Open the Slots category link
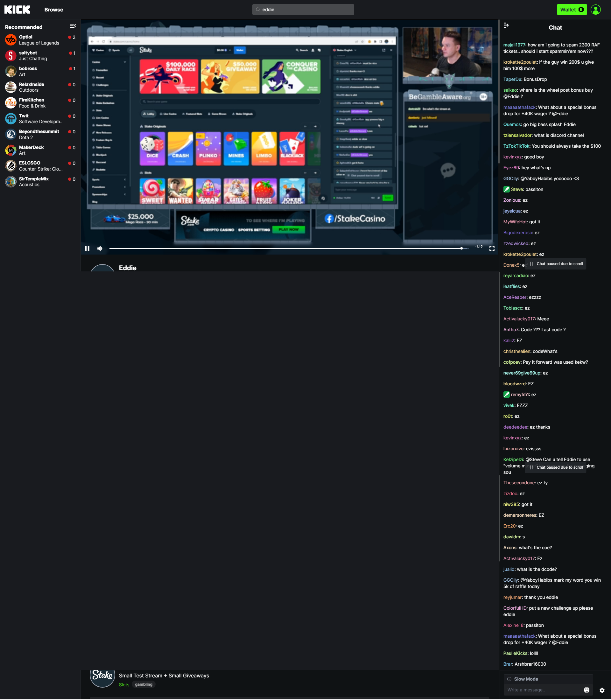This screenshot has height=700, width=611. 124,685
